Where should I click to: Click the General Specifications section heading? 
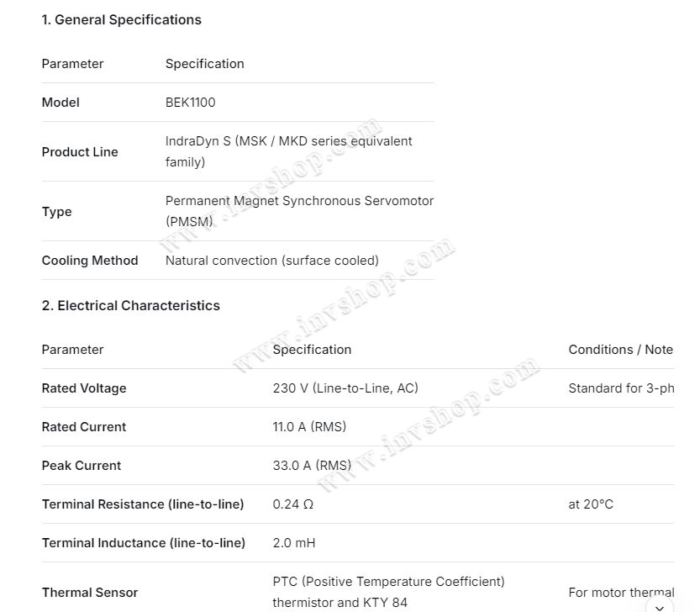point(122,19)
